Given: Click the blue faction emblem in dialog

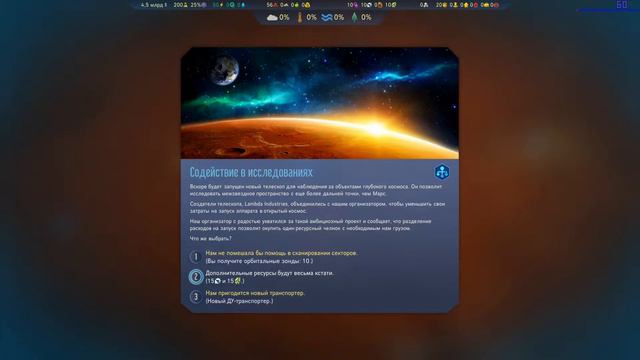Looking at the screenshot, I should coord(442,172).
